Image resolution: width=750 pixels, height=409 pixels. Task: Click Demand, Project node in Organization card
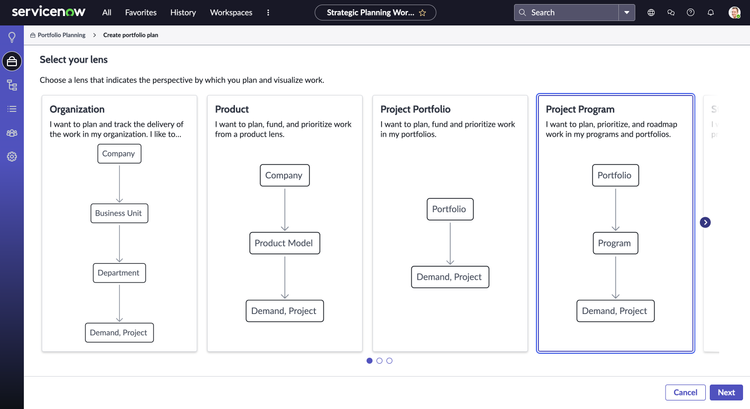[119, 332]
